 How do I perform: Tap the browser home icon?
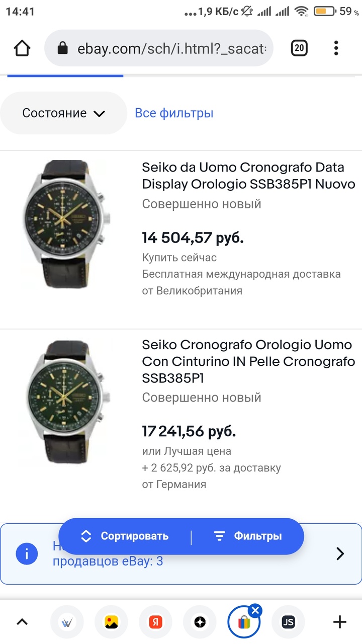click(22, 48)
